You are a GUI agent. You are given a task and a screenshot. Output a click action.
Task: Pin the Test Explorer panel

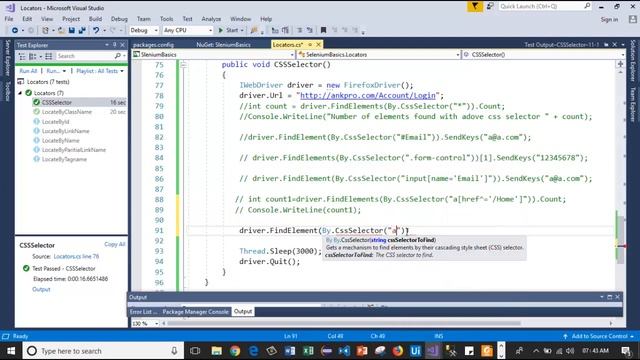tap(115, 45)
